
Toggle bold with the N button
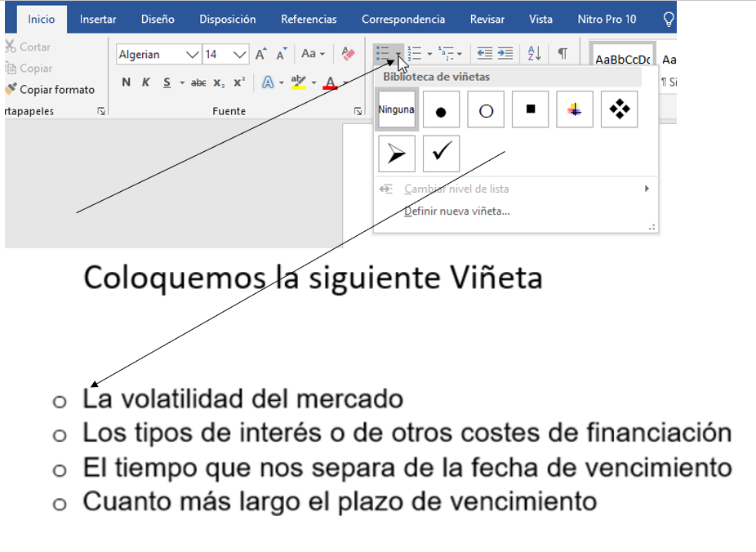(x=126, y=82)
